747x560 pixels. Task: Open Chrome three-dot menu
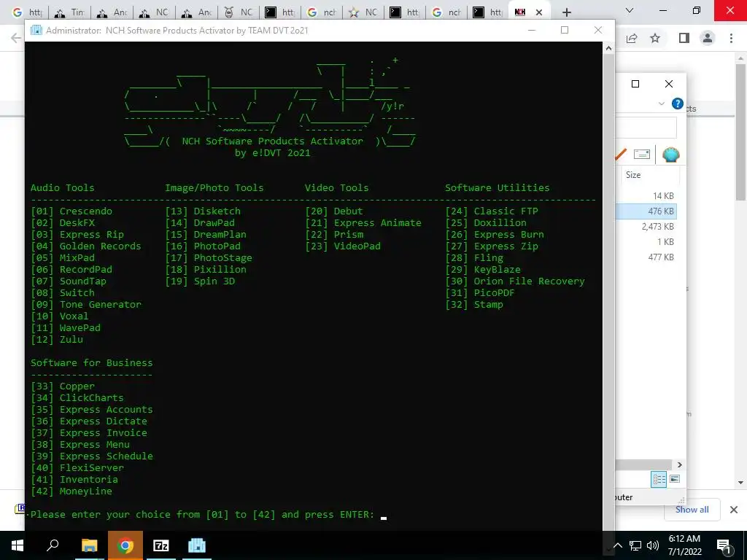pyautogui.click(x=731, y=38)
